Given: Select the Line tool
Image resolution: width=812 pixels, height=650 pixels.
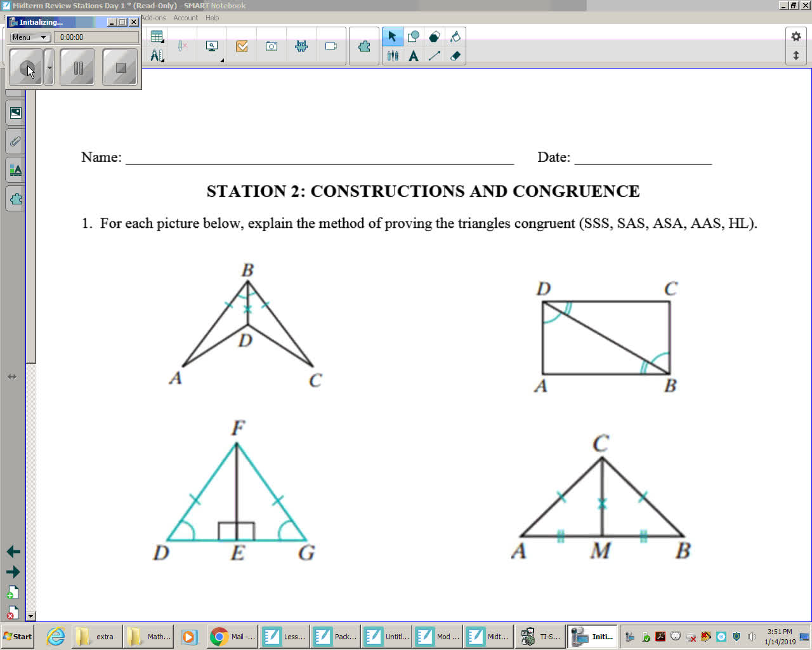Looking at the screenshot, I should tap(435, 56).
